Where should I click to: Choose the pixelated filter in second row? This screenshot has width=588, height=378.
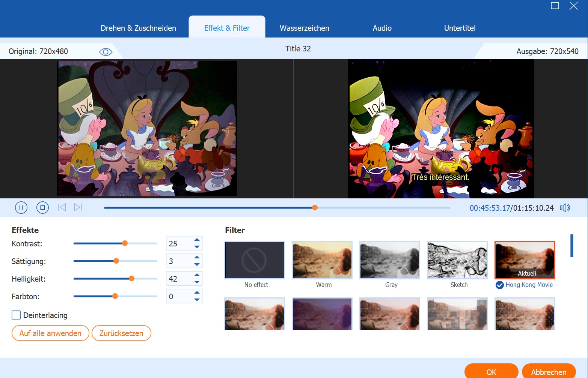coord(457,314)
